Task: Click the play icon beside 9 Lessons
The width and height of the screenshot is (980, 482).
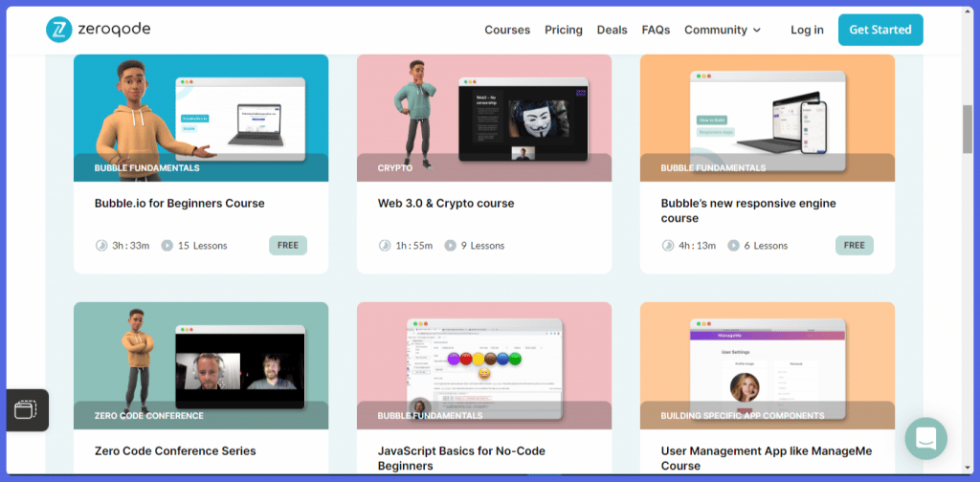Action: 450,246
